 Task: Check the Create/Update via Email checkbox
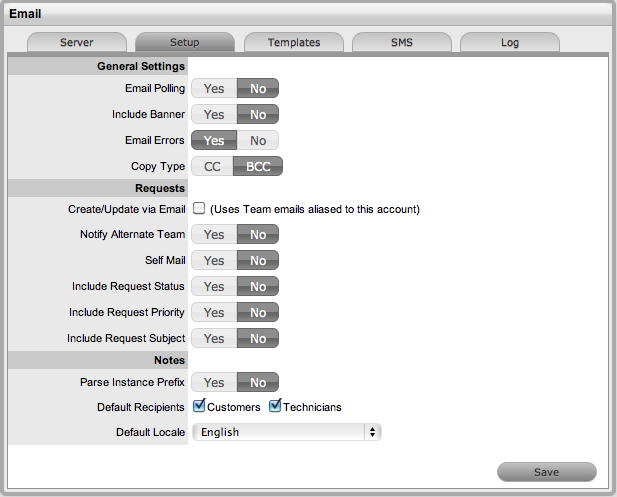199,209
